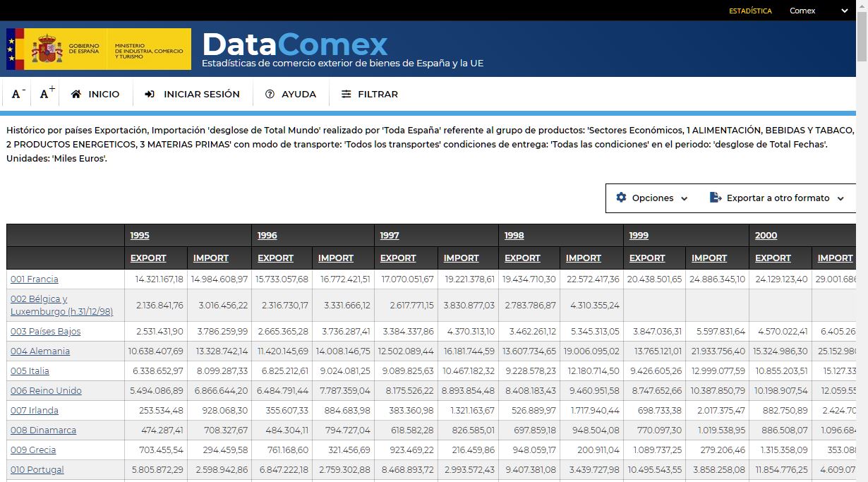Click the 1998 column header link
Screen dimensions: 868x482
[x=514, y=236]
